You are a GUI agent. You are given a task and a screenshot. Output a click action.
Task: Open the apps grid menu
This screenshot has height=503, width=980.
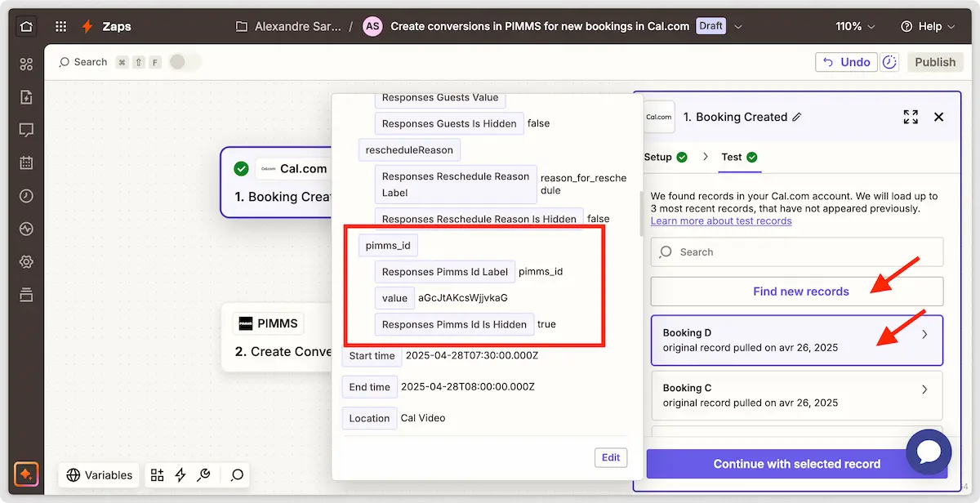[x=60, y=26]
